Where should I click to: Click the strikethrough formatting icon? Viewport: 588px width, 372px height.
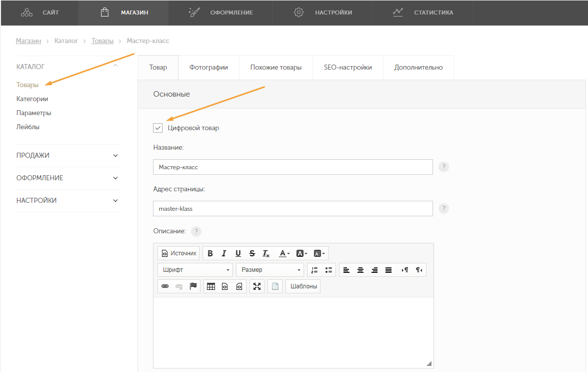click(x=252, y=253)
